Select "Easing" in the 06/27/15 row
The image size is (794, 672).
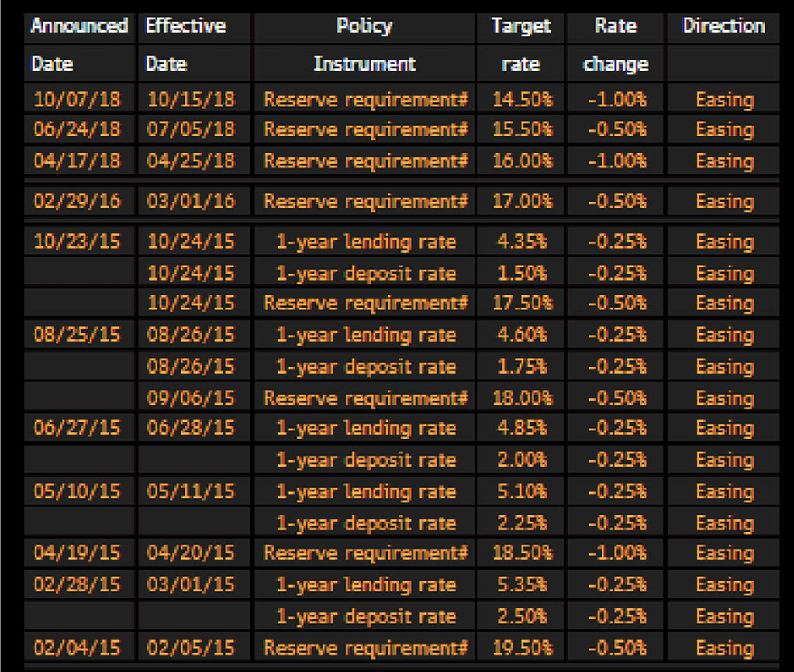[725, 429]
